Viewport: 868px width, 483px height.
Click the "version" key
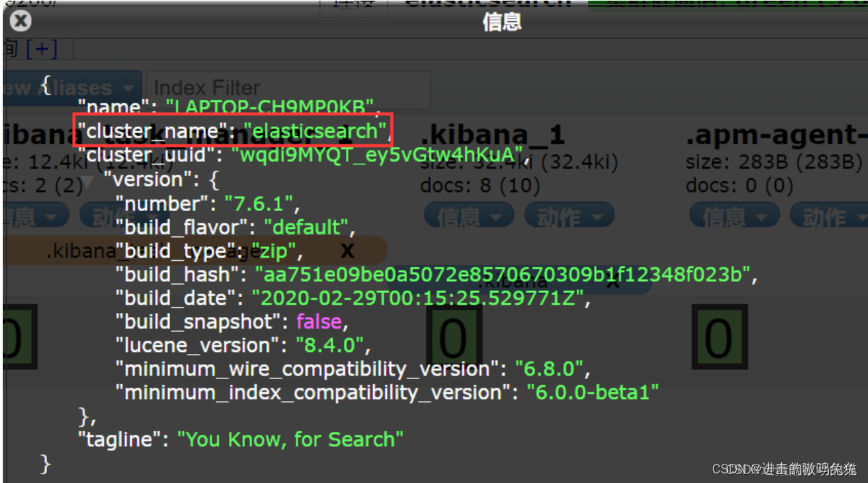click(149, 180)
